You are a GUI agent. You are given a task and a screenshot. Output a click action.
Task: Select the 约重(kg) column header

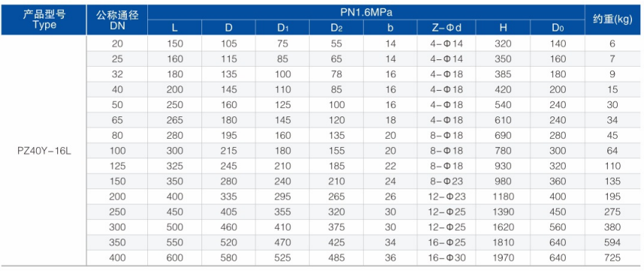(x=612, y=20)
